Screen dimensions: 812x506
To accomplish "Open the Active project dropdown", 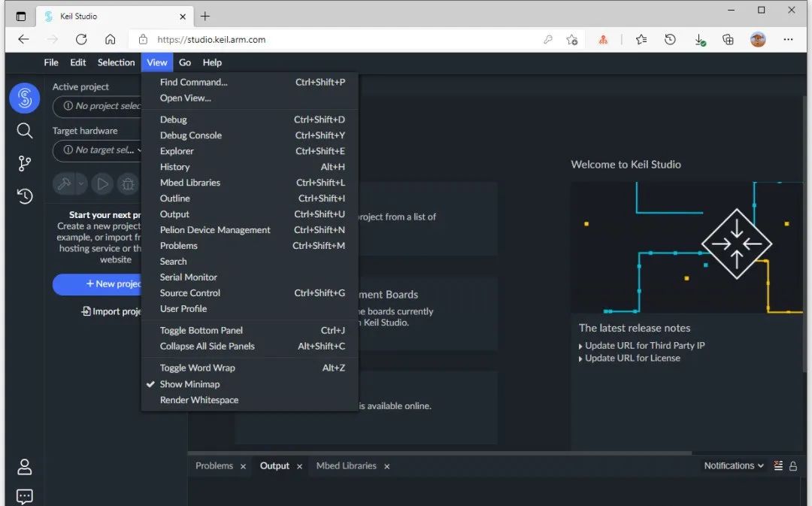I will pyautogui.click(x=97, y=106).
